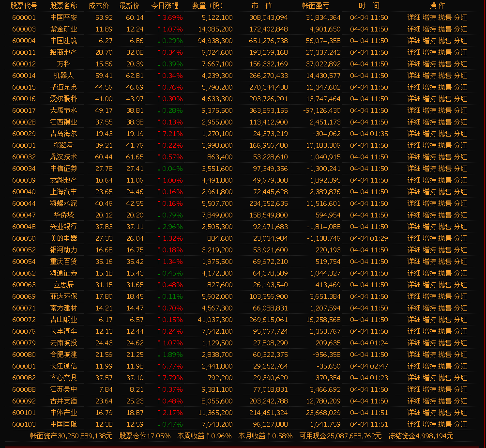The width and height of the screenshot is (486, 448).
Task: Click 本月收益 0.58% in status bar
Action: pyautogui.click(x=265, y=436)
